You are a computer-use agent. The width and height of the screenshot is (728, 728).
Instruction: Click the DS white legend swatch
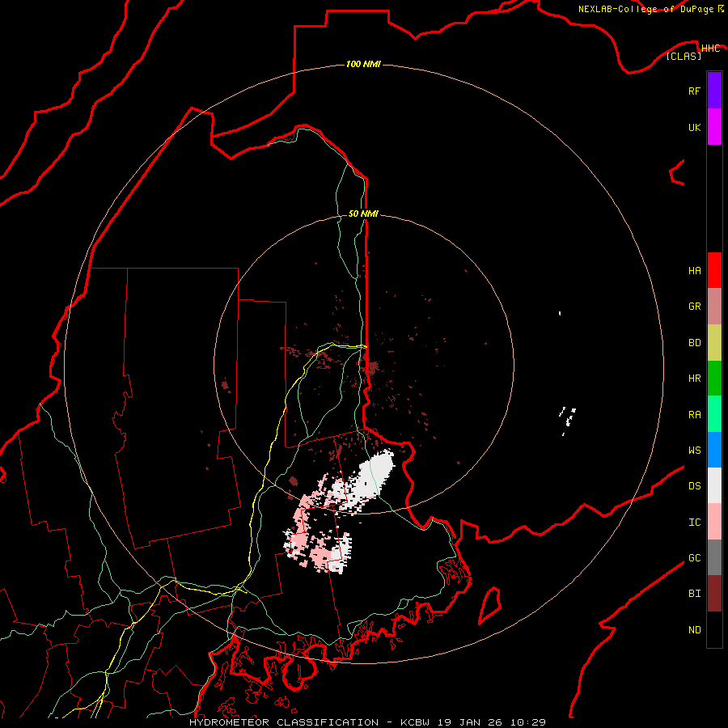(x=714, y=485)
